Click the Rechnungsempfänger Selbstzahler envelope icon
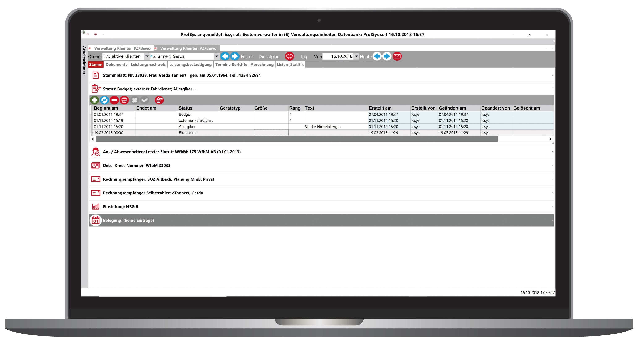 (96, 193)
